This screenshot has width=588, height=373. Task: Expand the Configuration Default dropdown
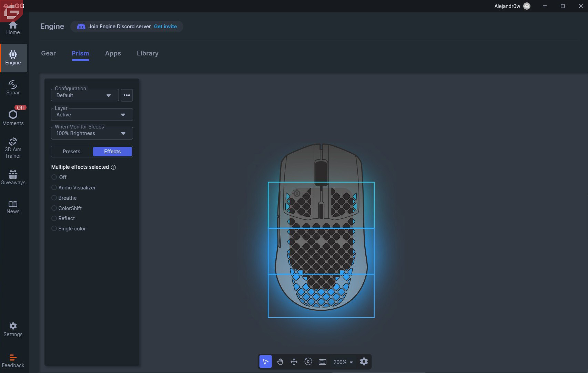(x=85, y=95)
